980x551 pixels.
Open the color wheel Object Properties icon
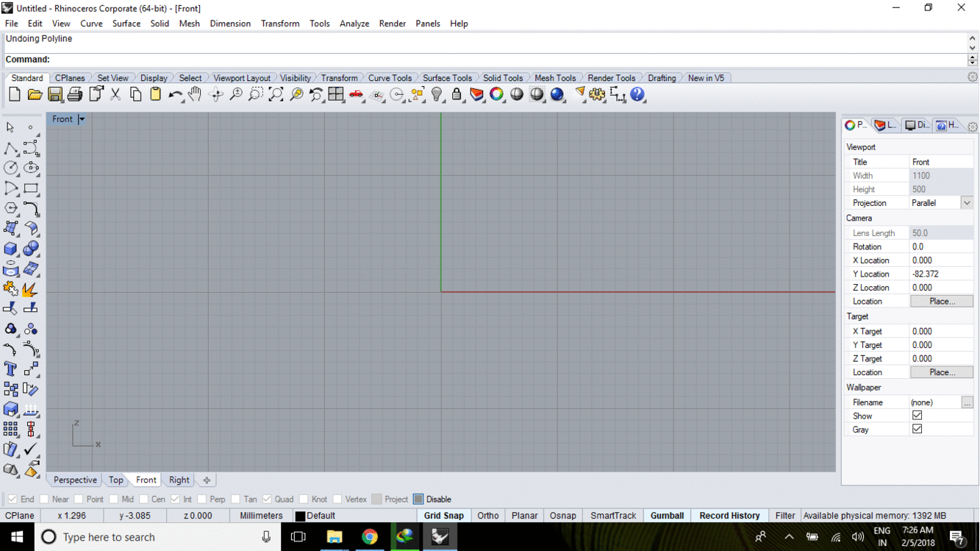click(497, 94)
